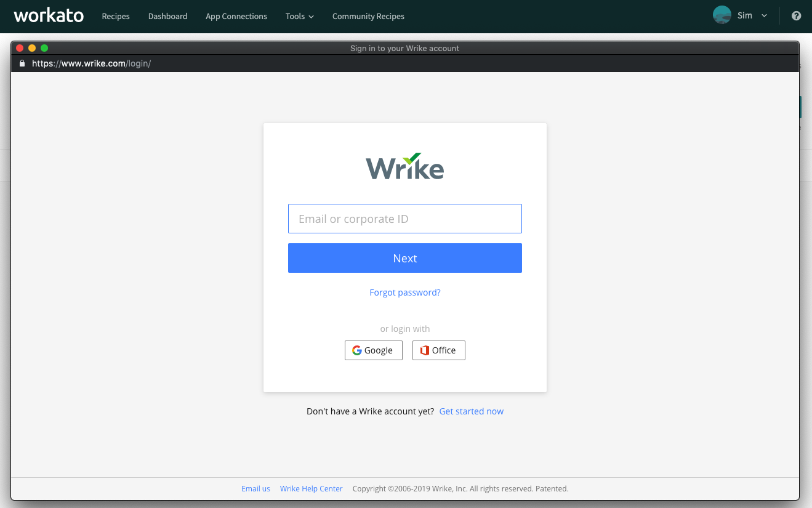
Task: Navigate to the Dashboard menu item
Action: 167,17
